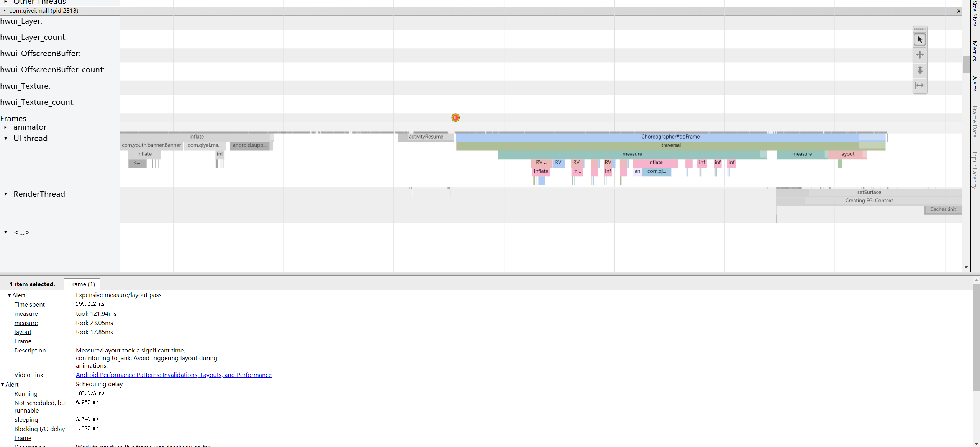
Task: Select the Frame (1) tab
Action: (82, 284)
